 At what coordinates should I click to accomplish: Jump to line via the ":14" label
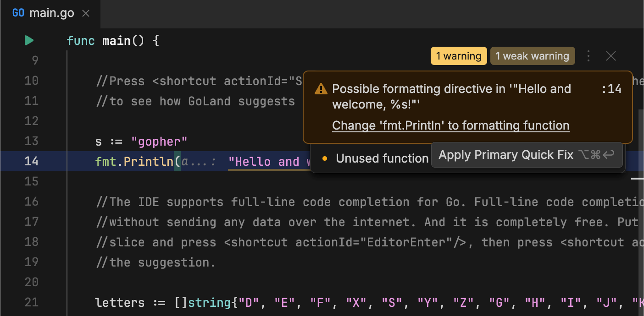coord(611,89)
